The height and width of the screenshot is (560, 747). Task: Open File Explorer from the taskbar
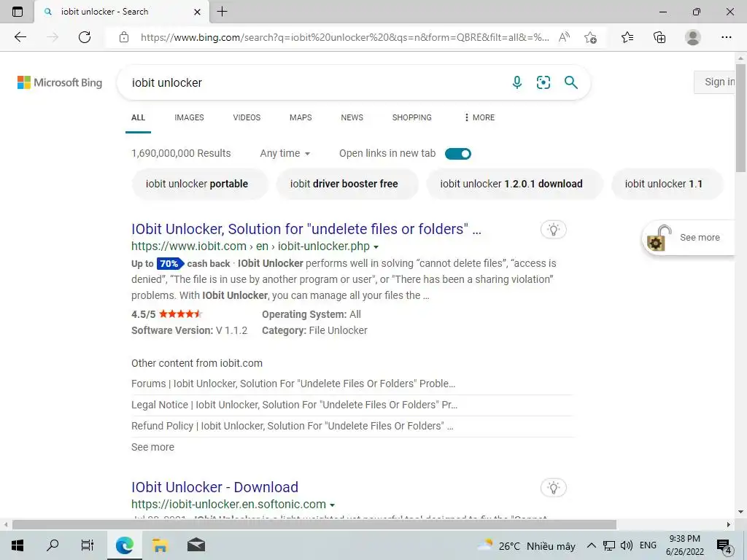pos(160,545)
